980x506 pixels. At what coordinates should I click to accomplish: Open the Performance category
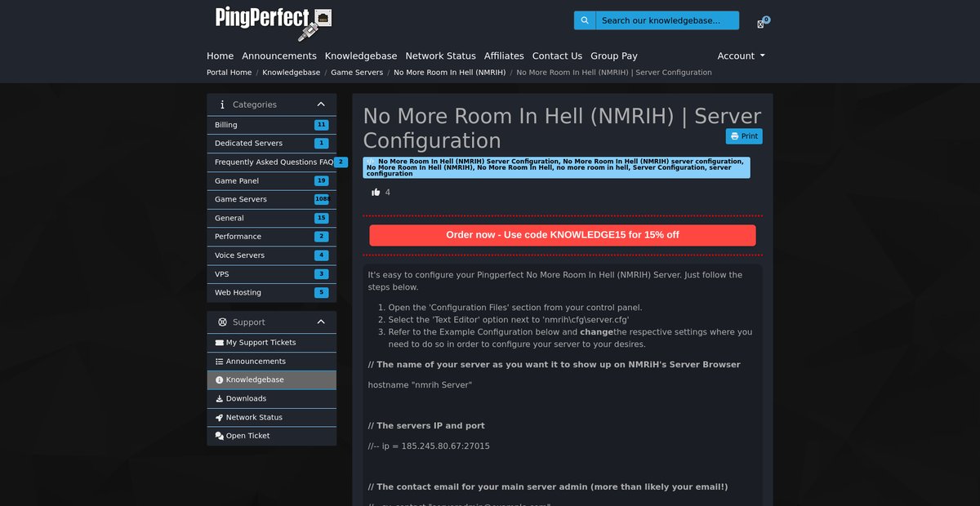[x=272, y=237]
